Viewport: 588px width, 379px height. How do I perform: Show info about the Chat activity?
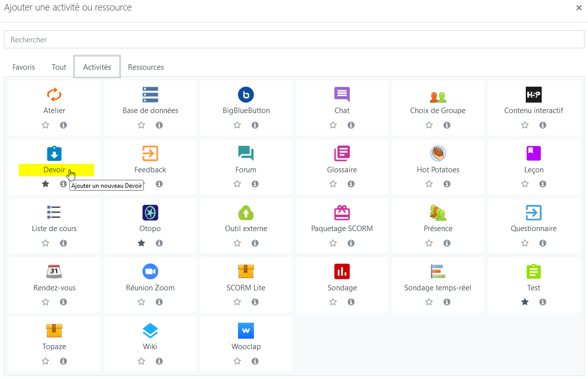pyautogui.click(x=351, y=125)
